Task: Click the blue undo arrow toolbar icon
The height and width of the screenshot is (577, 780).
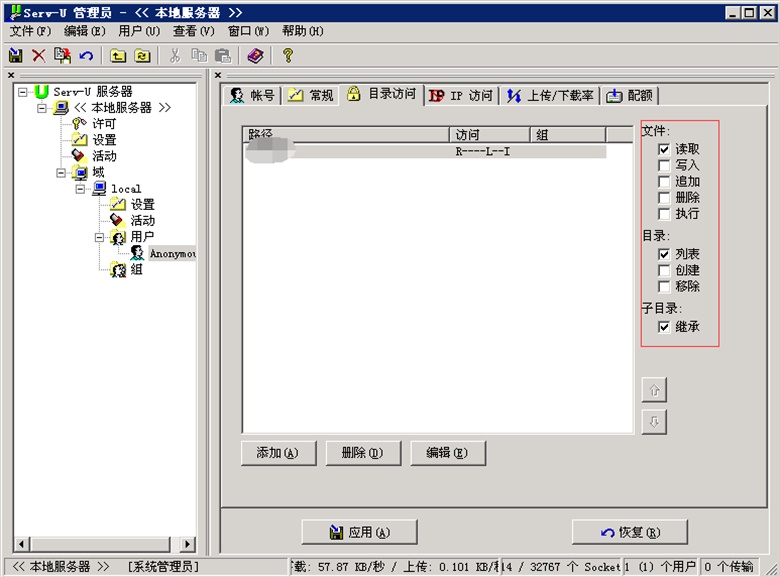Action: [x=86, y=56]
